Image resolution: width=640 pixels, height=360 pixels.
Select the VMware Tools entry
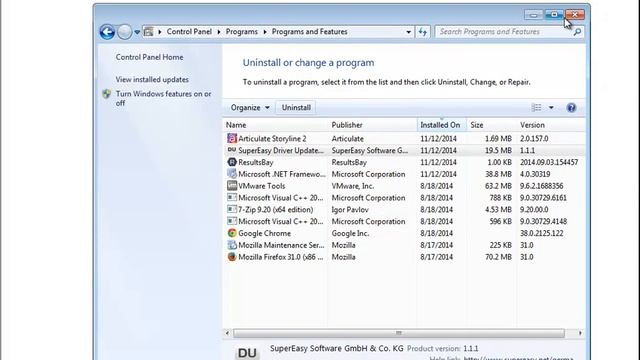pyautogui.click(x=262, y=186)
